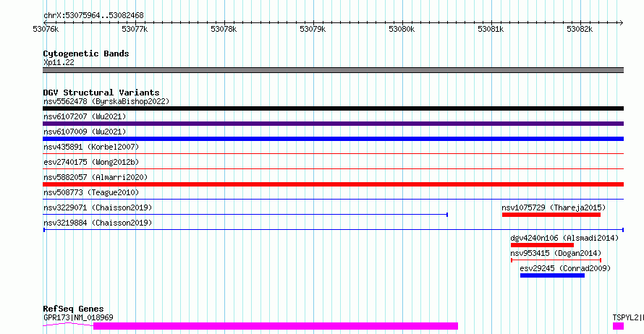Viewport: 644px width, 334px height.
Task: Click the 53077k ruler tick
Action: coord(135,29)
